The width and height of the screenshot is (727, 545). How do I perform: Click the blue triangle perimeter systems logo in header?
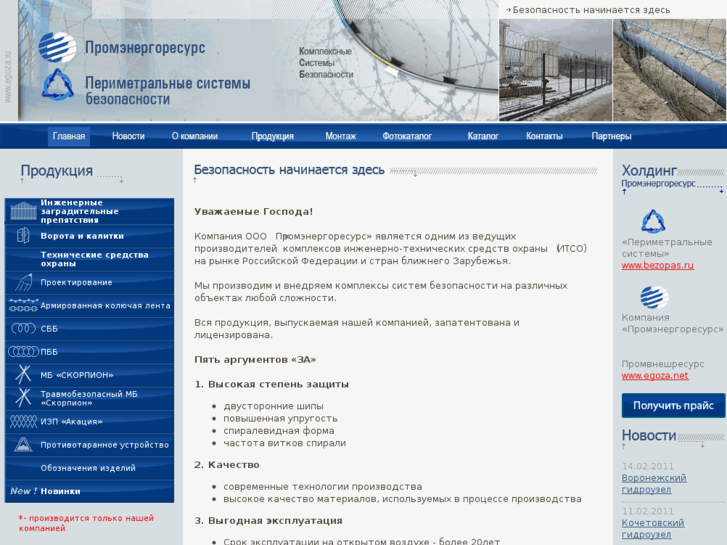(x=57, y=85)
